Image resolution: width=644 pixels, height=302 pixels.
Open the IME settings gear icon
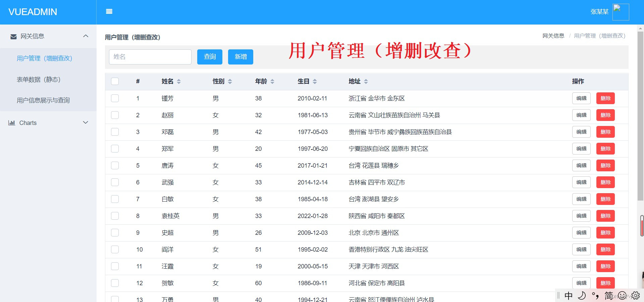(x=636, y=296)
